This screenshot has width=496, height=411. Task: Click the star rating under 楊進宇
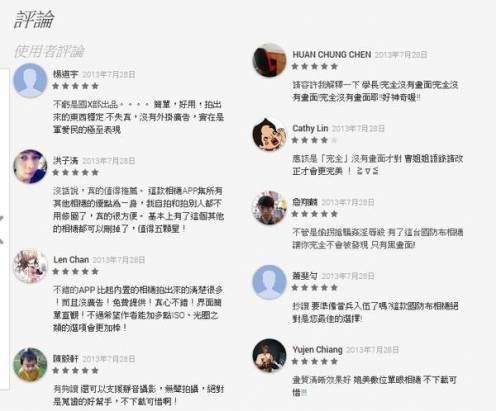pos(76,86)
